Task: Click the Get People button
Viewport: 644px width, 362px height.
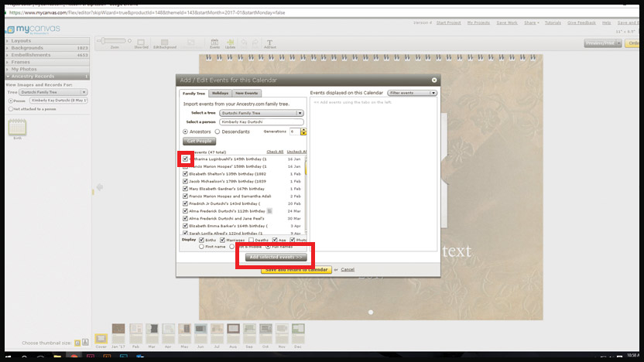Action: (x=199, y=142)
